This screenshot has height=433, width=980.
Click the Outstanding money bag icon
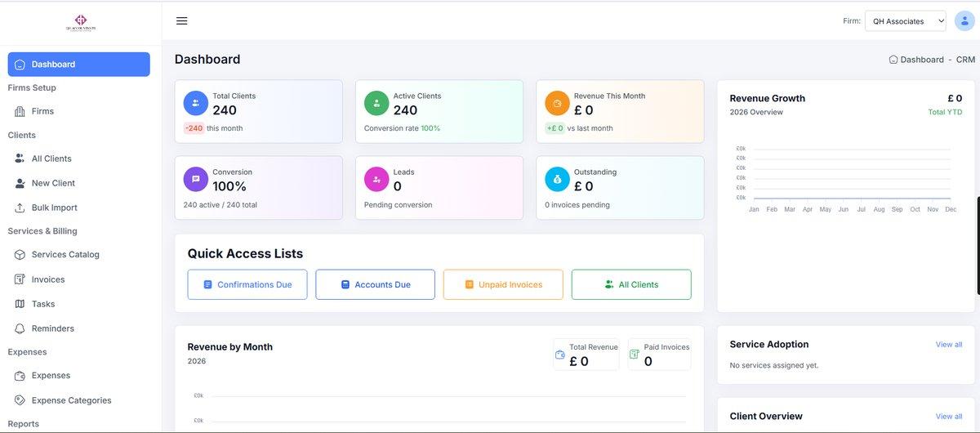[557, 179]
